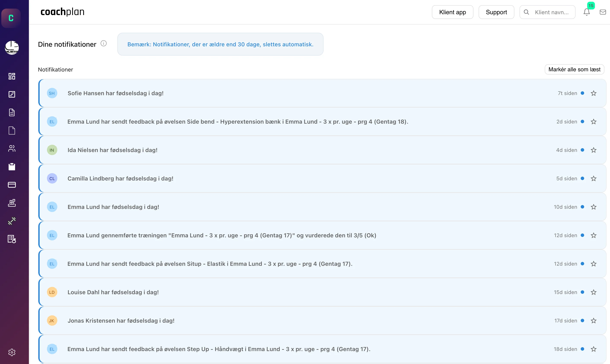
Task: Click the Support button
Action: pyautogui.click(x=496, y=12)
